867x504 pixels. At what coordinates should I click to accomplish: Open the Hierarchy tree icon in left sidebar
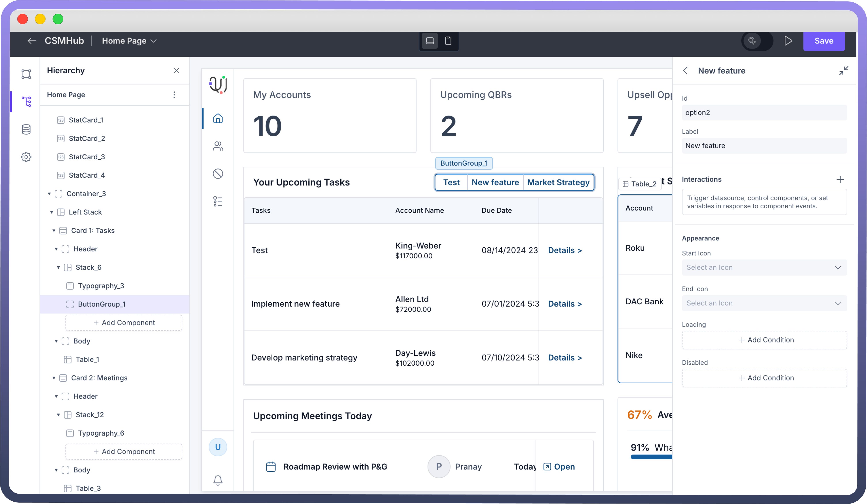[x=26, y=102]
